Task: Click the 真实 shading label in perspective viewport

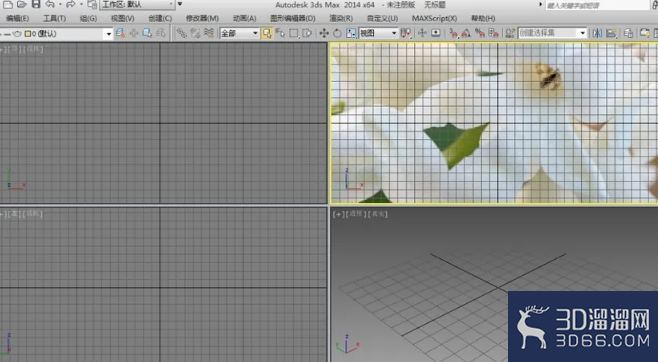Action: click(x=377, y=214)
